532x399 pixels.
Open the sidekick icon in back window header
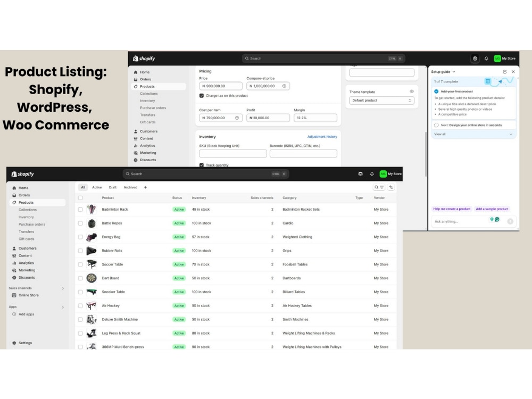[475, 59]
